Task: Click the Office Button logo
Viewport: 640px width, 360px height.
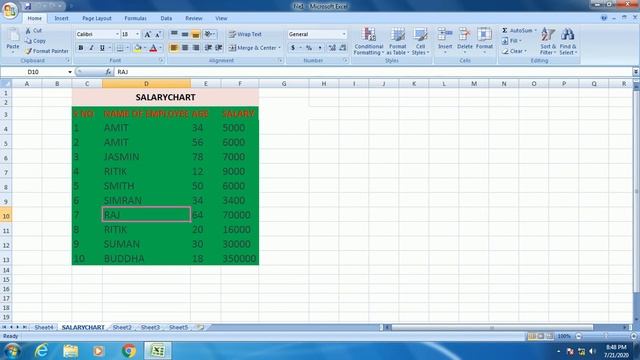Action: coord(9,10)
